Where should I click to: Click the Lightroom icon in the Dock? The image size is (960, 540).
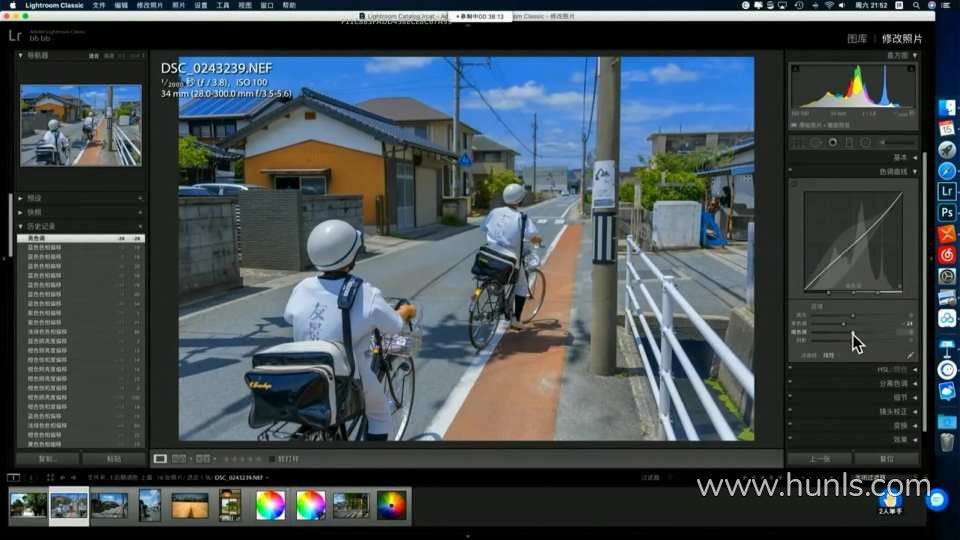click(x=947, y=192)
